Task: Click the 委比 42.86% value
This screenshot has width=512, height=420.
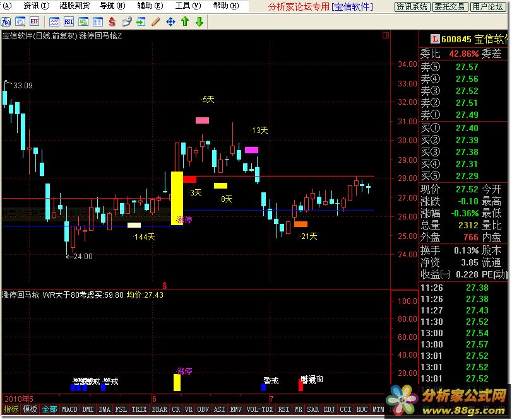Action: (463, 54)
